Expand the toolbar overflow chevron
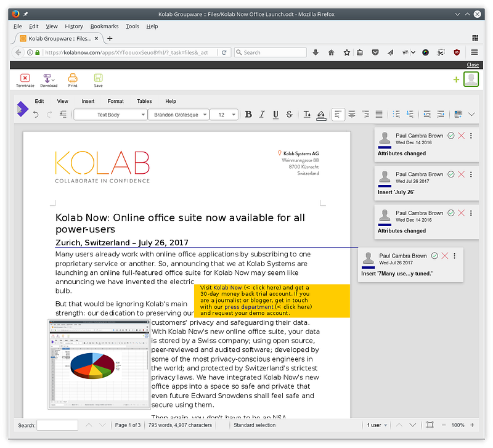Screen dimensions: 493x448 (x=471, y=115)
